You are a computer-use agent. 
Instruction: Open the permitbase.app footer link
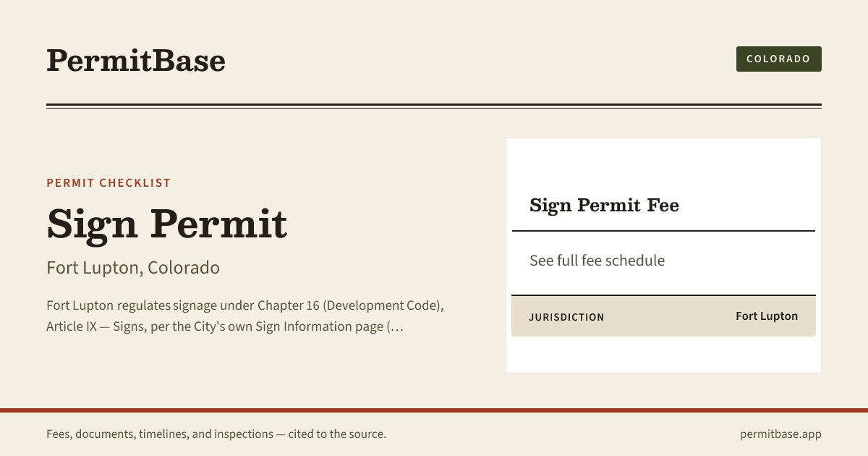tap(780, 434)
